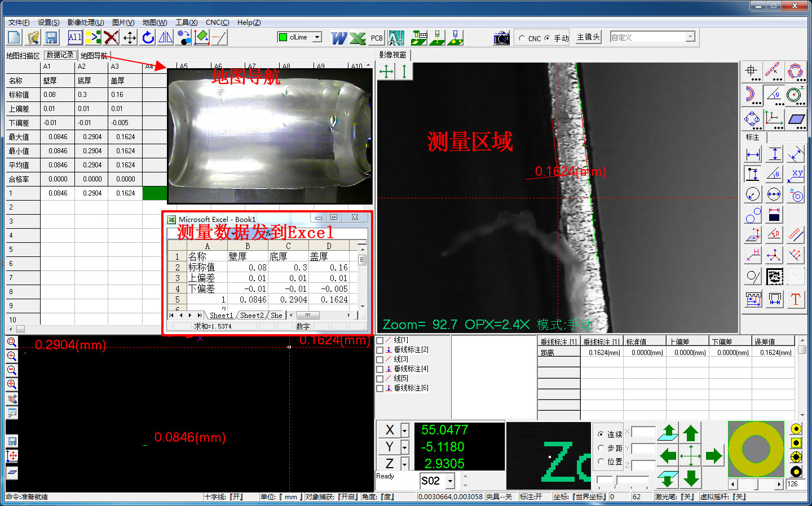
Task: Click the blue rotate arrow icon
Action: pyautogui.click(x=148, y=38)
